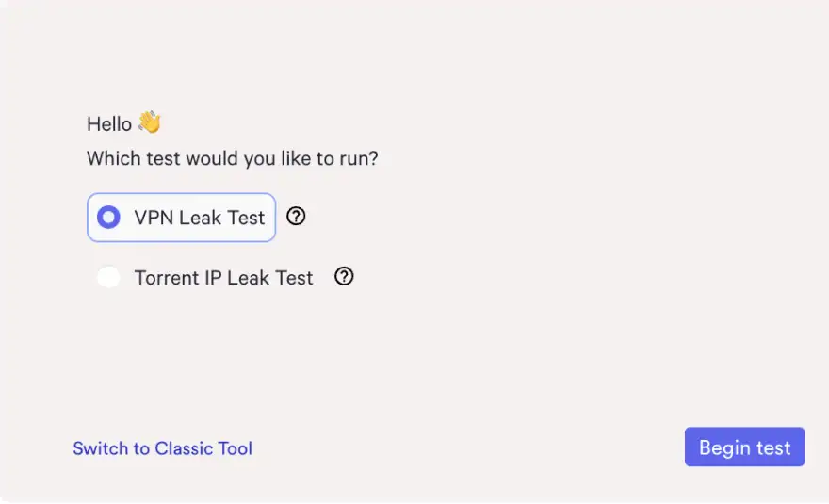Click the "Which test would you like to run?" prompt
The width and height of the screenshot is (829, 504).
[x=232, y=158]
